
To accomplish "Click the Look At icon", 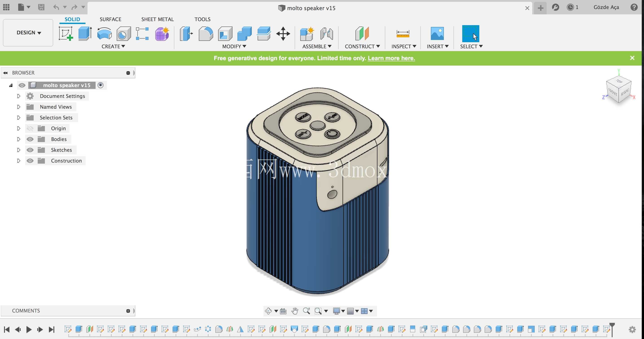I will click(x=283, y=311).
